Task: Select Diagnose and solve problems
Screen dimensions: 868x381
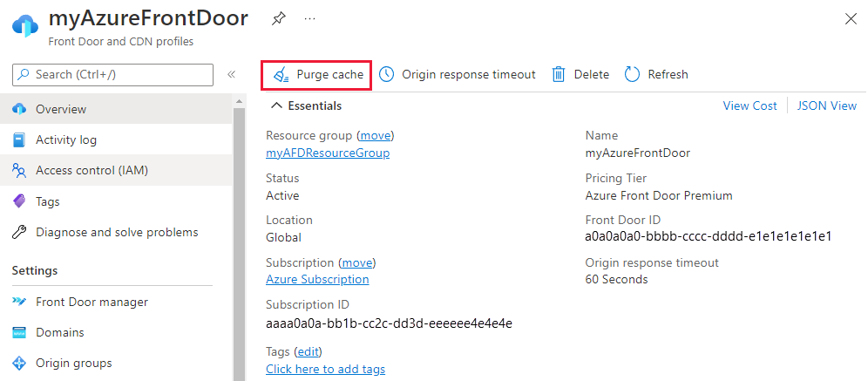Action: pyautogui.click(x=117, y=232)
